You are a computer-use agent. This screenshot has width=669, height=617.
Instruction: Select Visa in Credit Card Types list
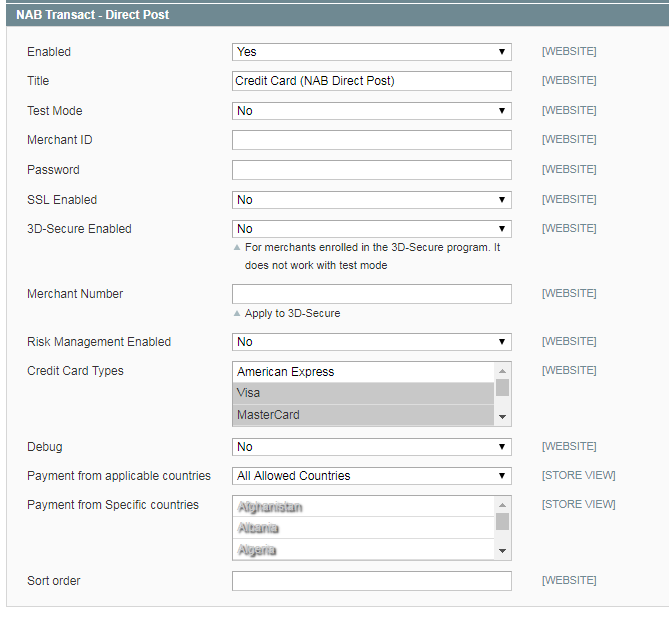(363, 393)
